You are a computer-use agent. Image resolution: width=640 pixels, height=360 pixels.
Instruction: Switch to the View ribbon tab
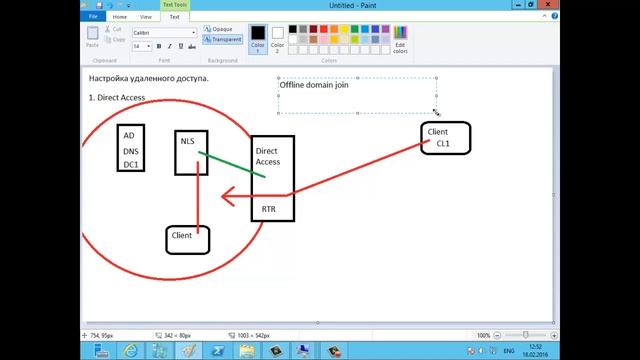point(146,17)
